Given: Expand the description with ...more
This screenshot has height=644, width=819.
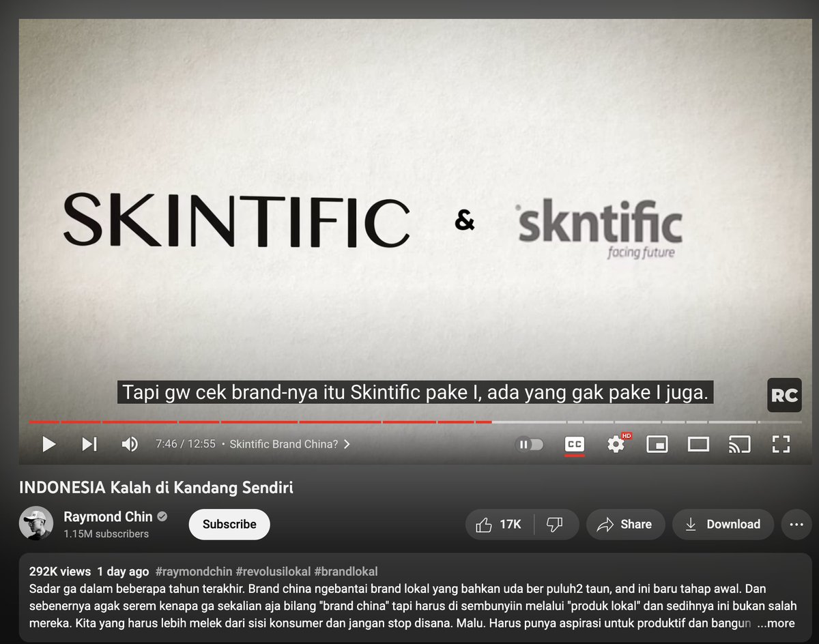Looking at the screenshot, I should tap(776, 623).
